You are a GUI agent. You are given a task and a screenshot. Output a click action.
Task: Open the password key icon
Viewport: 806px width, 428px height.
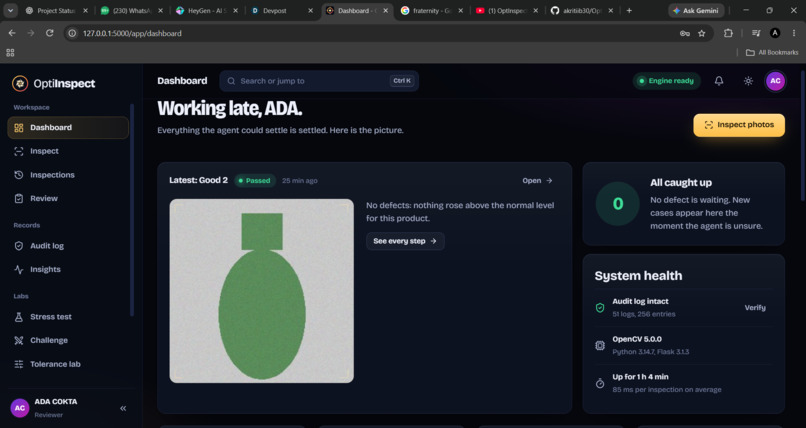[685, 33]
